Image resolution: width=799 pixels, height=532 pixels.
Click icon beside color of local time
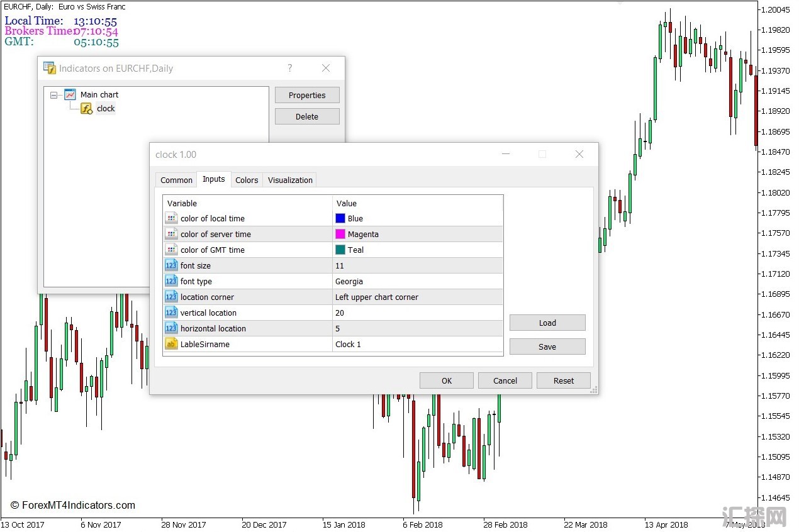[171, 218]
